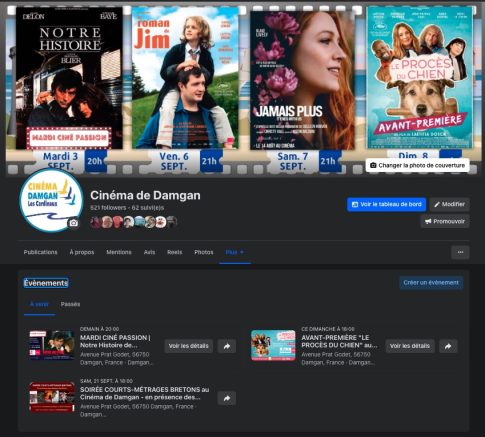Click Créer un évènement

coord(431,283)
